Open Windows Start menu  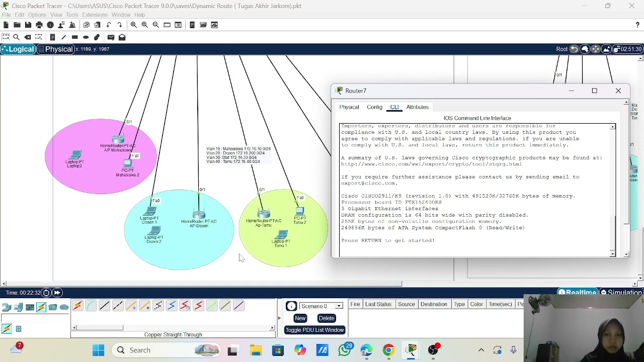tap(99, 350)
